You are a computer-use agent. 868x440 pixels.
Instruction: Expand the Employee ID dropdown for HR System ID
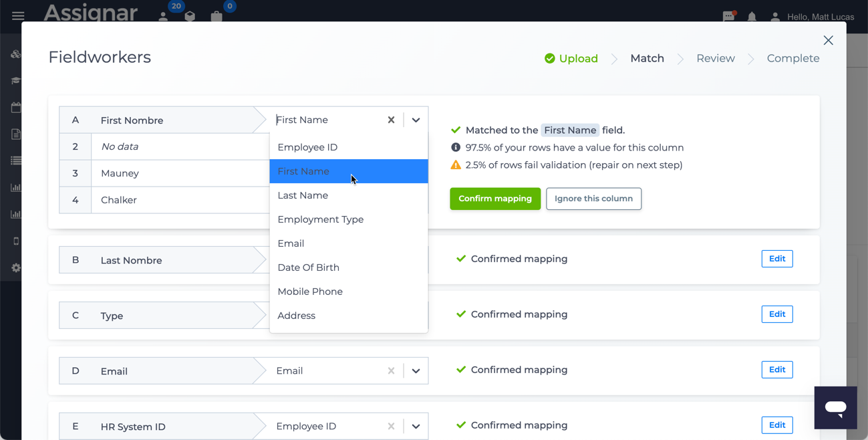(416, 426)
